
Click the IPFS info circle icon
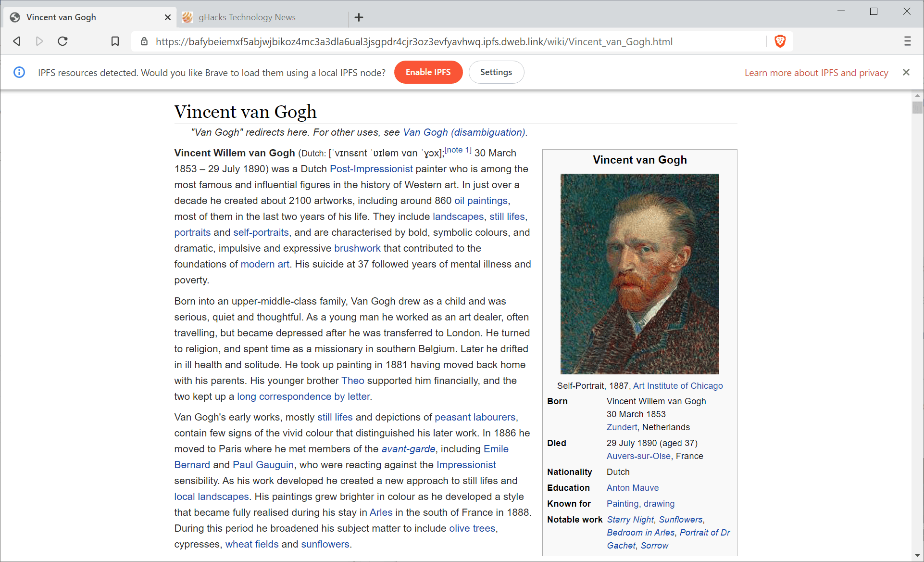(x=19, y=72)
